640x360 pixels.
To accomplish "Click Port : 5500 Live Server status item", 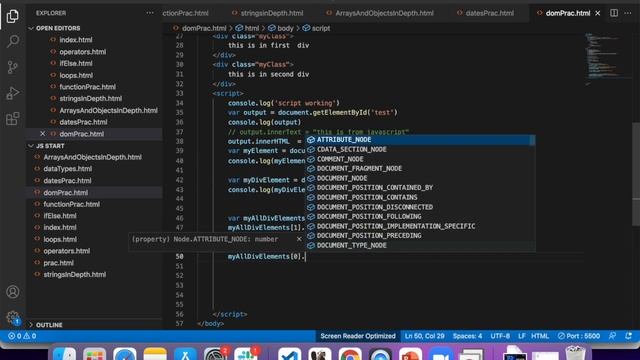I will 579,336.
